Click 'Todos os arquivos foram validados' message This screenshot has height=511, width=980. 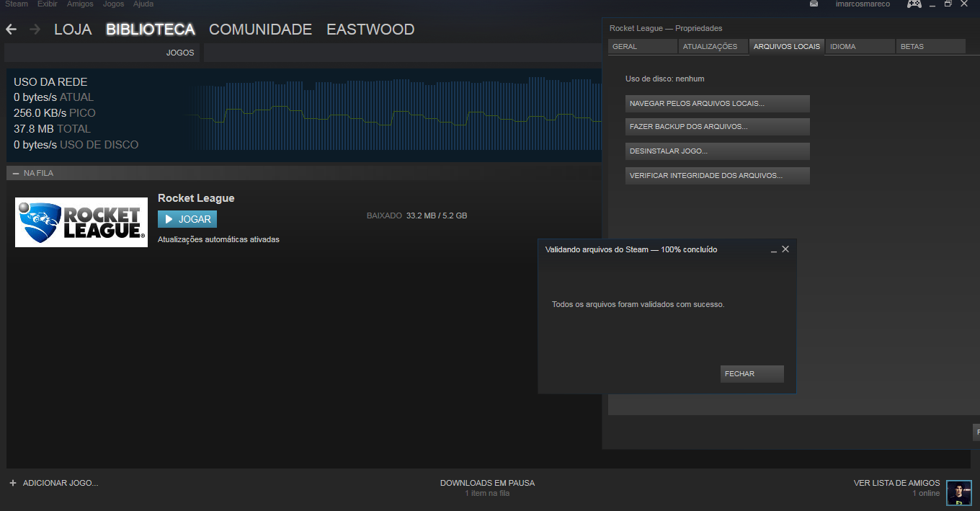point(638,304)
